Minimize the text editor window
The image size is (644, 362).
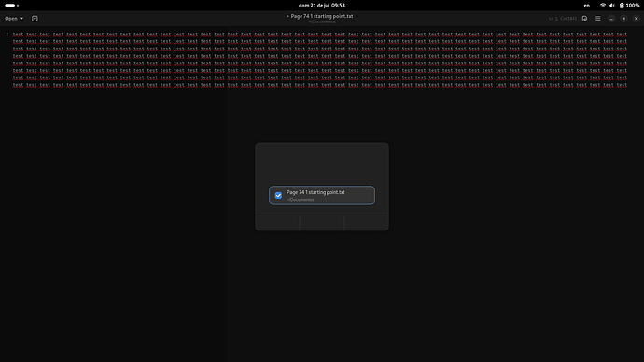(x=611, y=19)
